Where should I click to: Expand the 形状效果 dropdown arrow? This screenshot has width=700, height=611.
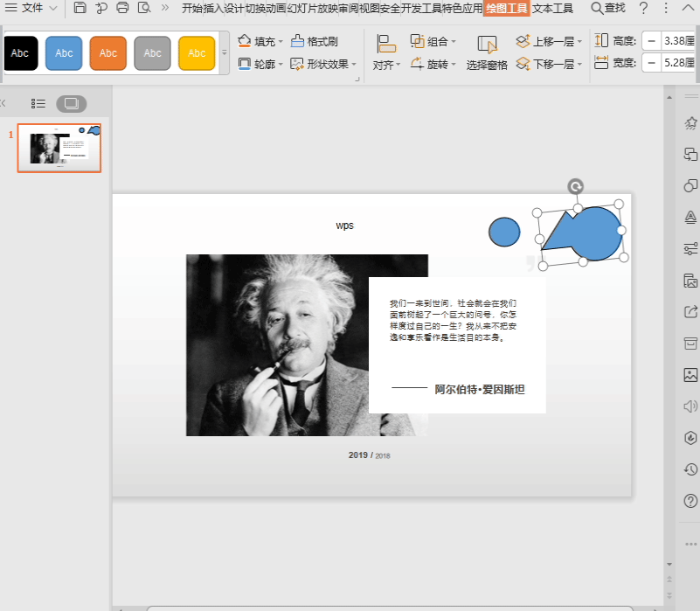pyautogui.click(x=354, y=65)
